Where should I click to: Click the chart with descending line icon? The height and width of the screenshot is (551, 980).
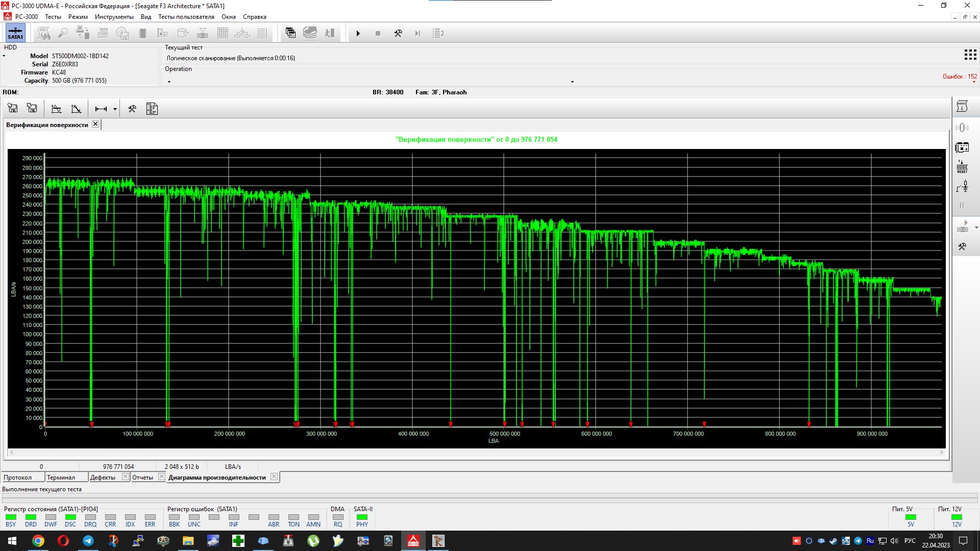coord(77,109)
